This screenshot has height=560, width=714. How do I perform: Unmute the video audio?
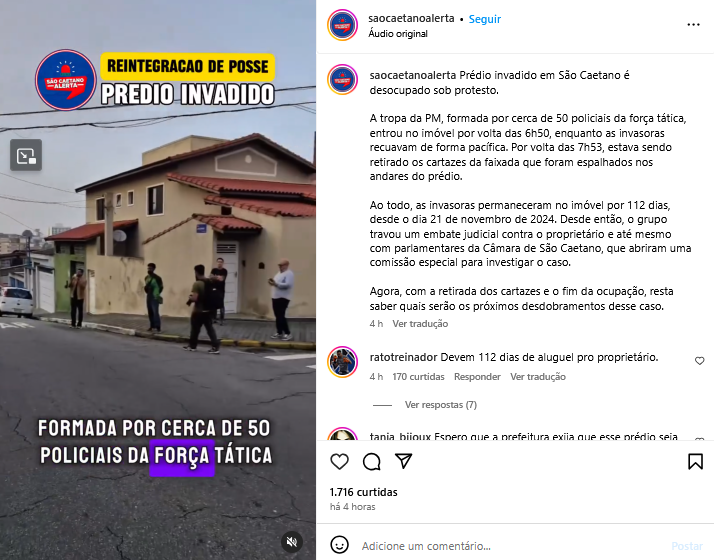coord(292,542)
